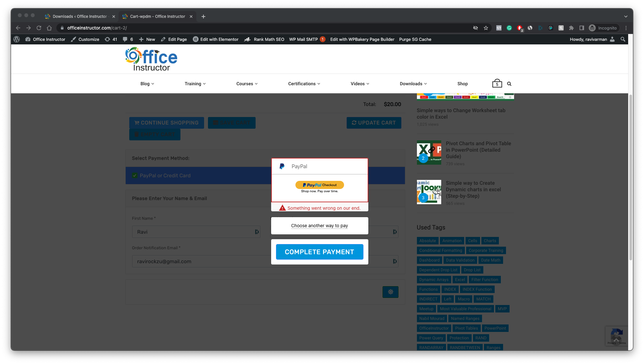
Task: Open Howdy, ravivarman account menu
Action: [x=592, y=39]
